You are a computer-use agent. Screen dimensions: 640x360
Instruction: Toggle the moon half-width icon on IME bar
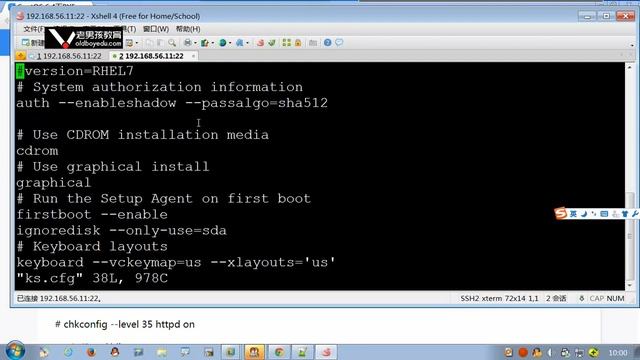584,214
